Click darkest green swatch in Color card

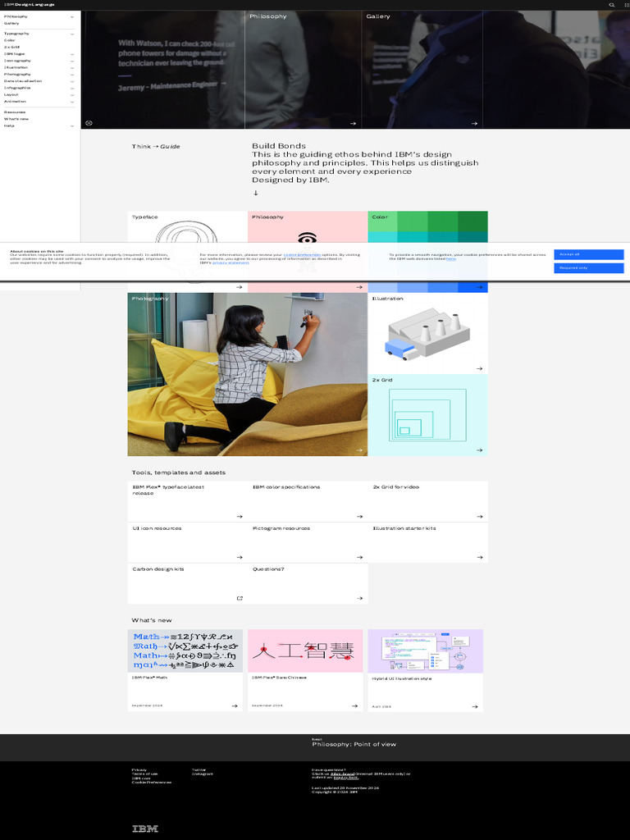473,221
